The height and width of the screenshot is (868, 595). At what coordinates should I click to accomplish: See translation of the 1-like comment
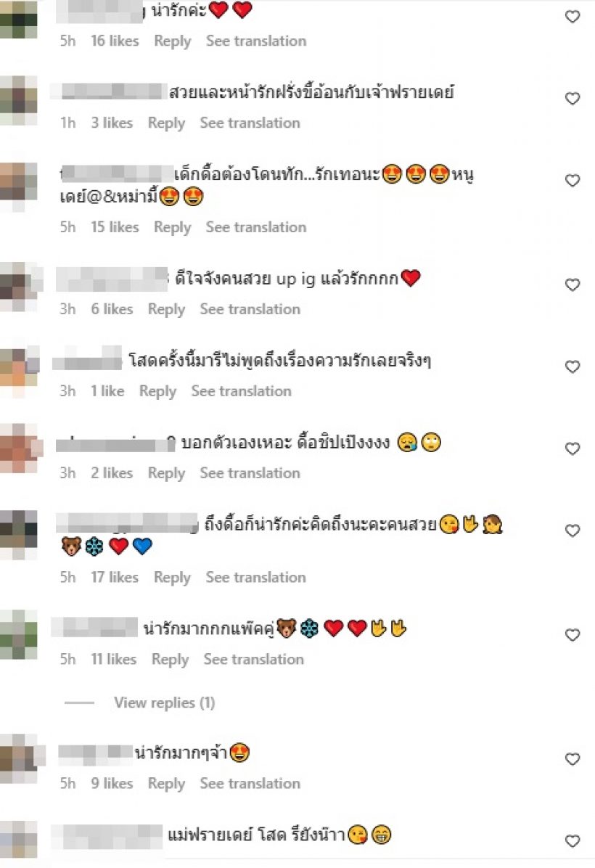(x=242, y=391)
